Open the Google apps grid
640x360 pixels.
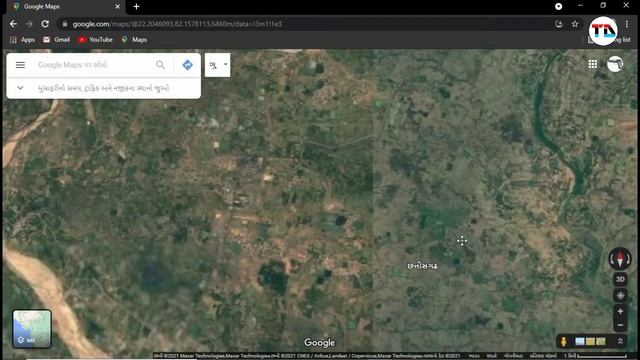pos(593,64)
